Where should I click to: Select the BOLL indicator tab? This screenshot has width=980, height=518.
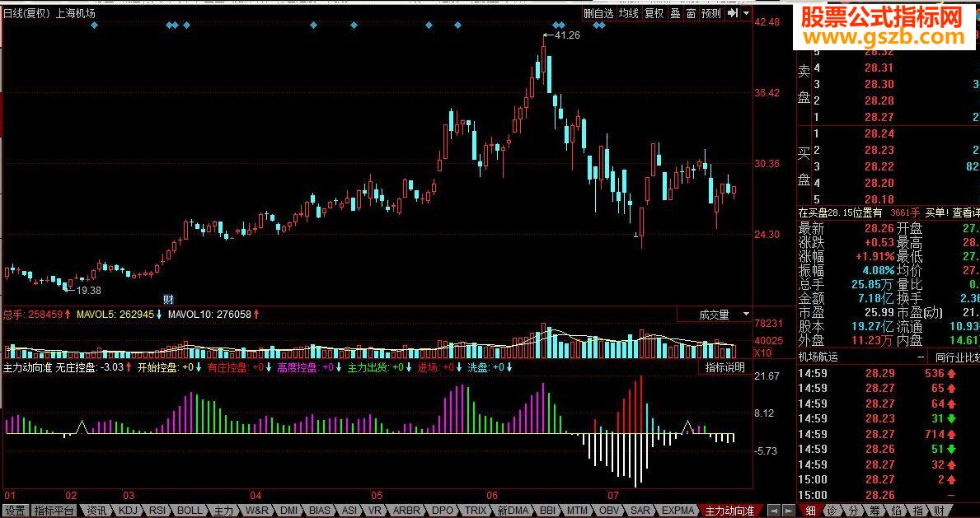coord(190,511)
